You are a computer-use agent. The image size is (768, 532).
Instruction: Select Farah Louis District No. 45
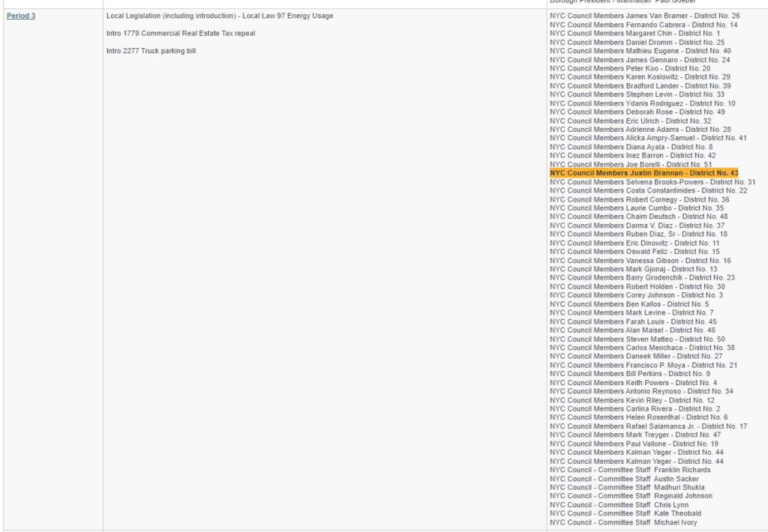pyautogui.click(x=633, y=321)
